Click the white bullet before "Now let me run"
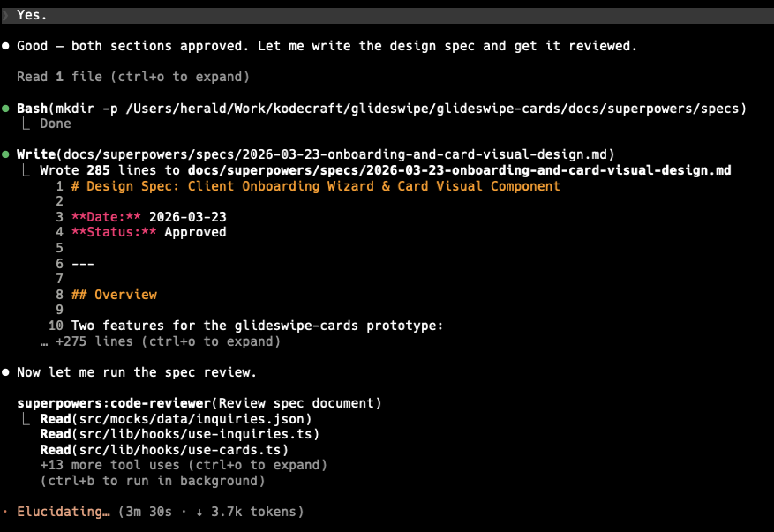The height and width of the screenshot is (532, 774). point(6,372)
